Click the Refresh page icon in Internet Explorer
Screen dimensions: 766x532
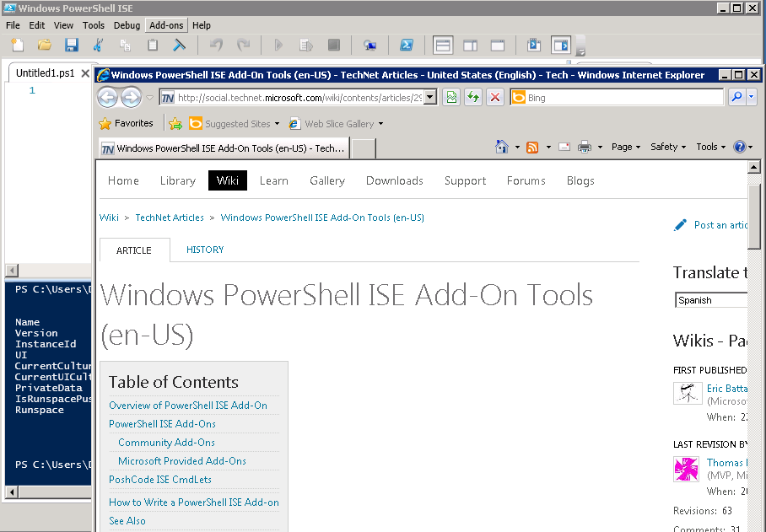(473, 98)
